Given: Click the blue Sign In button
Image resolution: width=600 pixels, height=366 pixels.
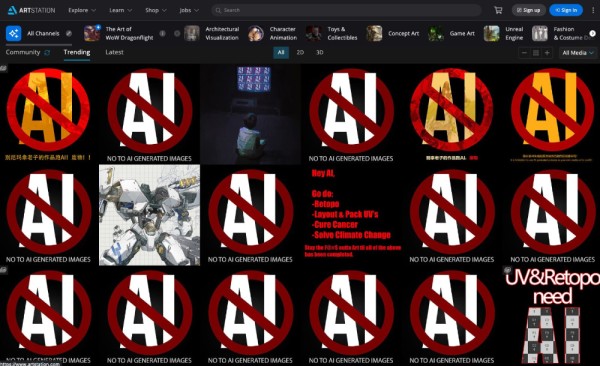Looking at the screenshot, I should (x=566, y=10).
